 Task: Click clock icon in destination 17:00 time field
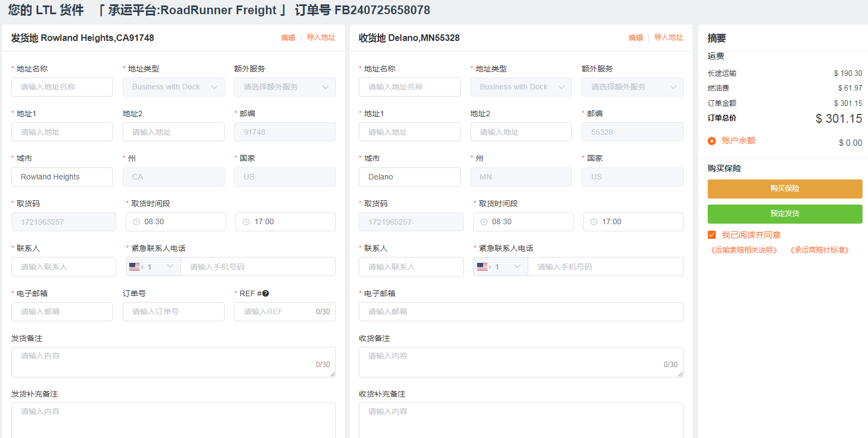click(594, 222)
